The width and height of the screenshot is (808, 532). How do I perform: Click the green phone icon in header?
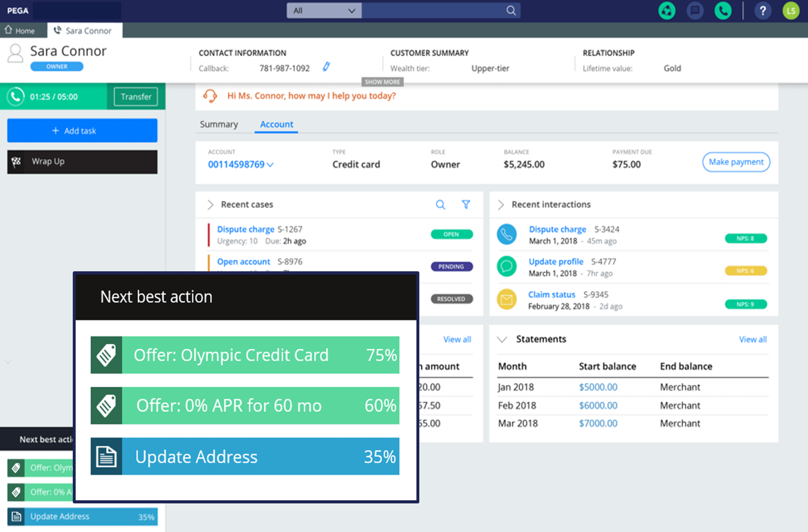point(723,10)
